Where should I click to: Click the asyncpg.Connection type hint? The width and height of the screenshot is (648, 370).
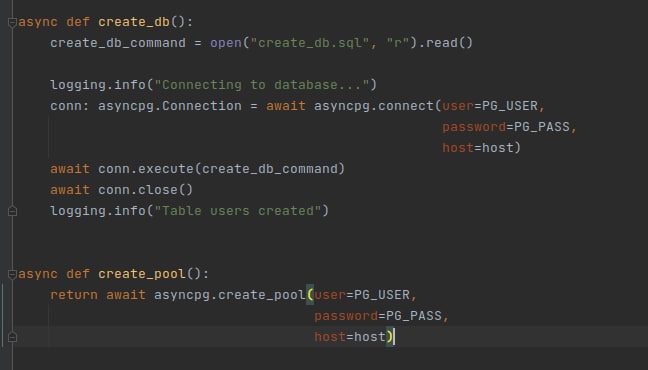click(169, 106)
